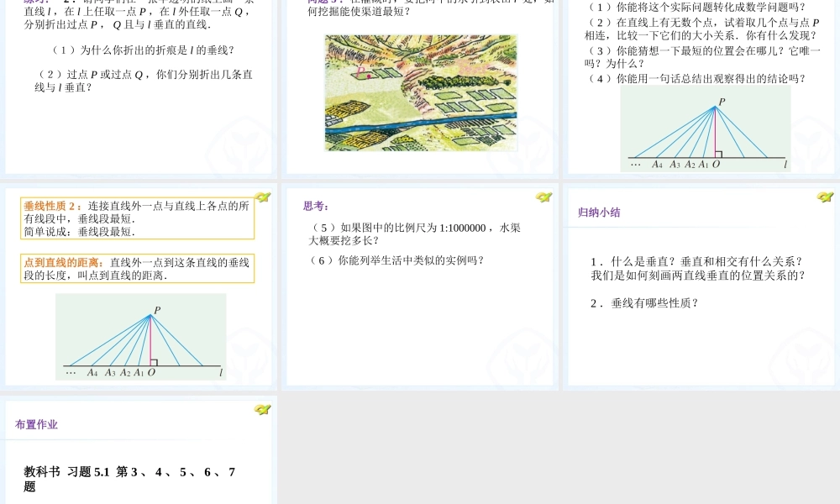This screenshot has height=504, width=840.
Task: Click the line "简单说成：垂线段最短."
Action: [x=79, y=232]
